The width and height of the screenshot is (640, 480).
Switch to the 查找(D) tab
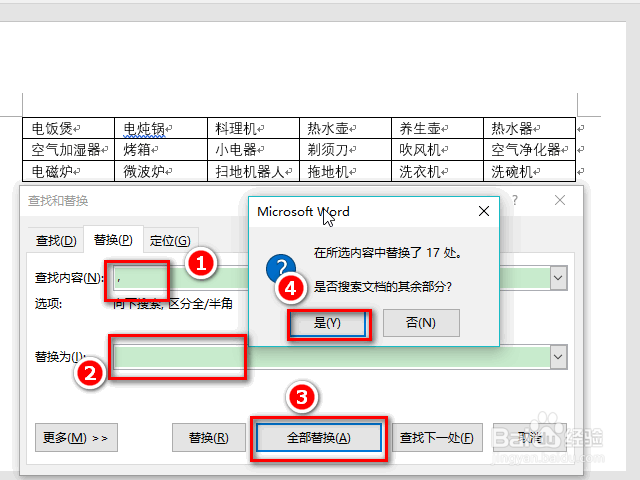coord(56,241)
